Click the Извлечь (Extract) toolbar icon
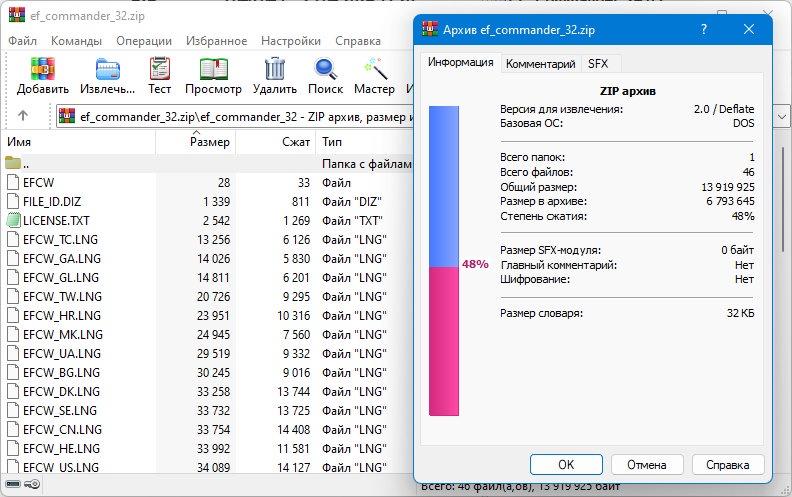 pyautogui.click(x=108, y=69)
